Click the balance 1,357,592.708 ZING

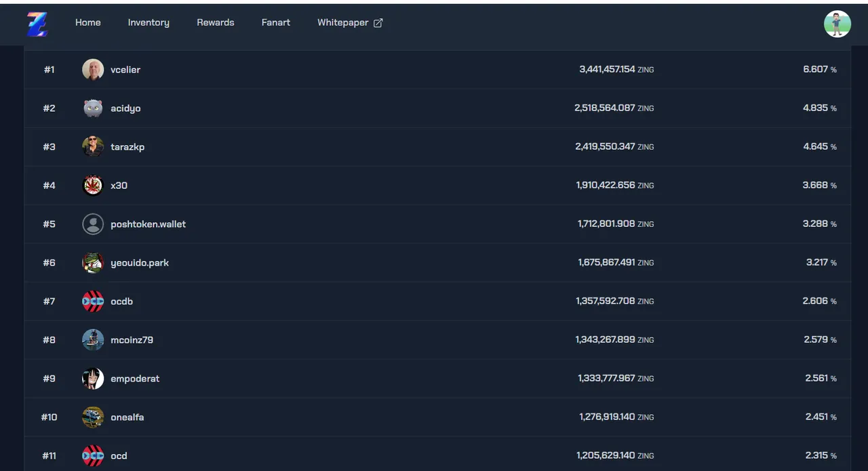click(x=615, y=301)
